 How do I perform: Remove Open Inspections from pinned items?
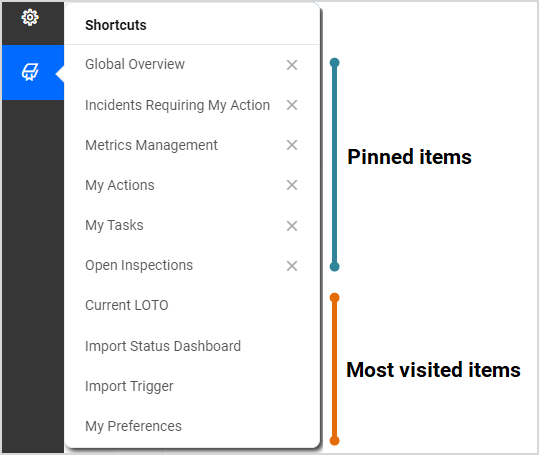[x=292, y=266]
